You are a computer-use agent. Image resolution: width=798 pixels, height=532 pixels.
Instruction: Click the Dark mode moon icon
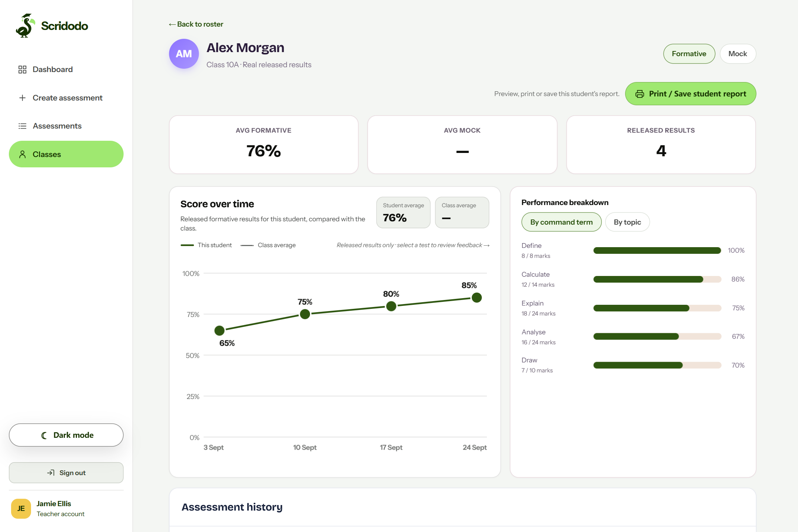(44, 435)
